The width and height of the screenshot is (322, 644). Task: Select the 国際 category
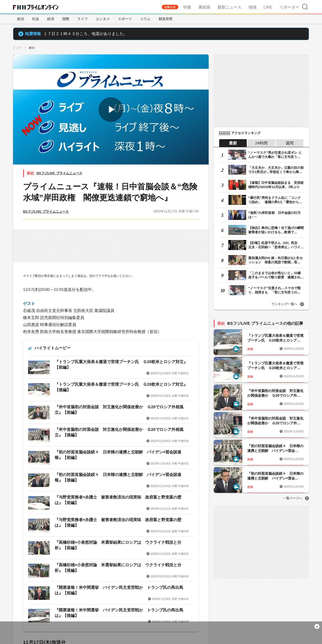point(66,19)
